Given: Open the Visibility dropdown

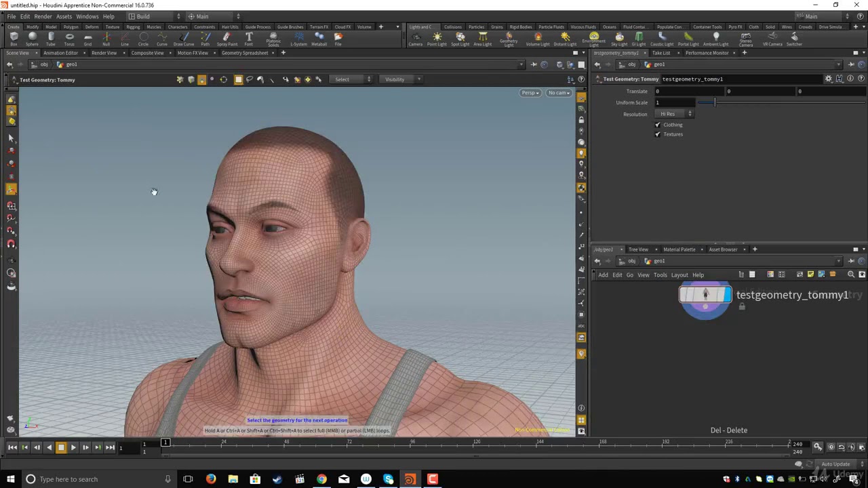Looking at the screenshot, I should click(x=403, y=79).
